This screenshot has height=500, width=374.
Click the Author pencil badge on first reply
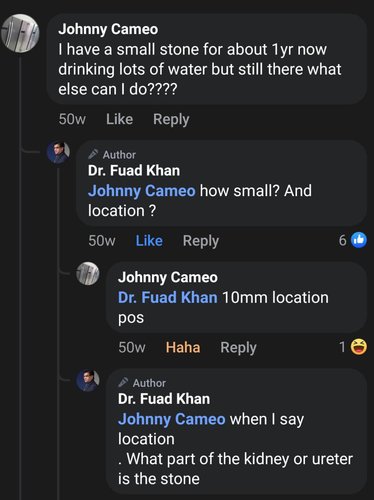click(x=112, y=154)
